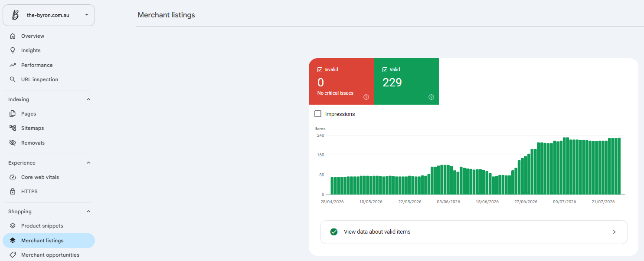Enable the Impressions checkbox

click(x=318, y=114)
